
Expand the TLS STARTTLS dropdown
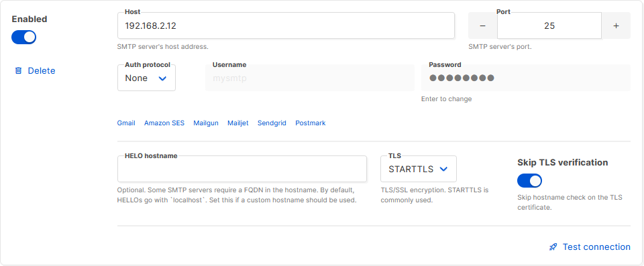(418, 169)
